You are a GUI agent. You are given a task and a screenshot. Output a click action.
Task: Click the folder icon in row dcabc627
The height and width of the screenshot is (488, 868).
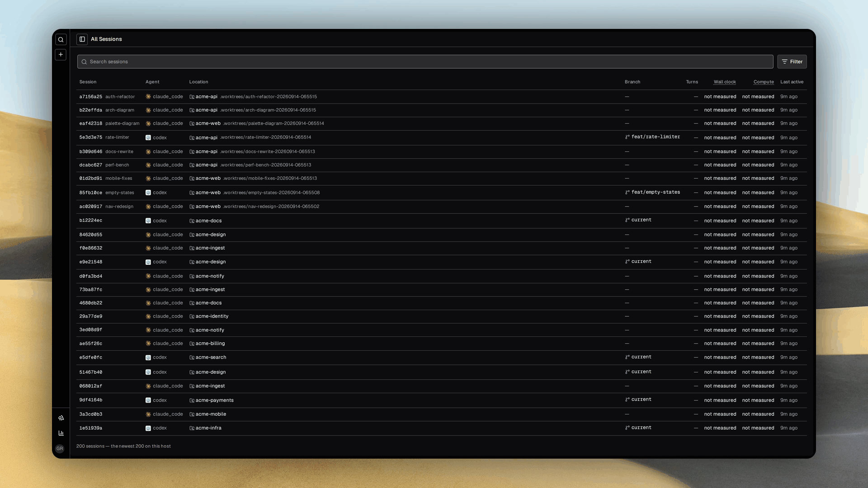coord(192,165)
